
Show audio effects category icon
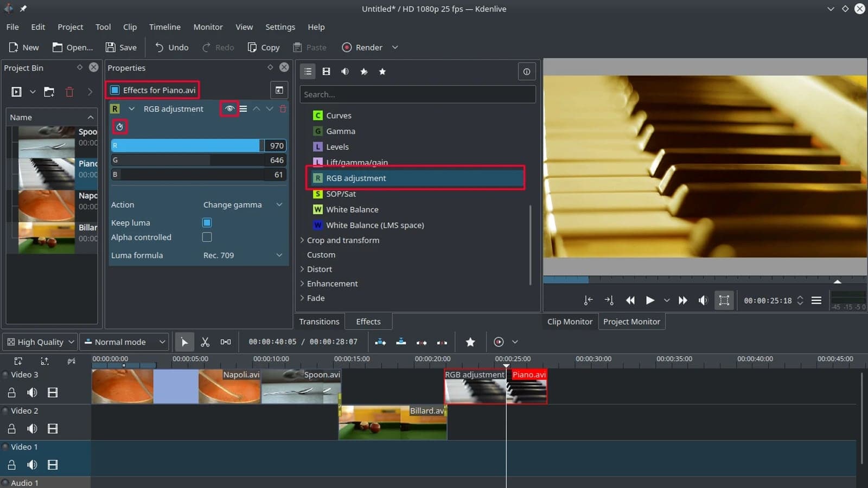tap(345, 72)
